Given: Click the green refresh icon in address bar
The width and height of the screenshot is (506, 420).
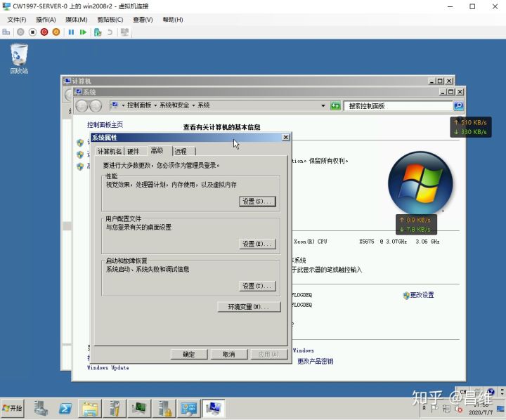Looking at the screenshot, I should coord(335,105).
